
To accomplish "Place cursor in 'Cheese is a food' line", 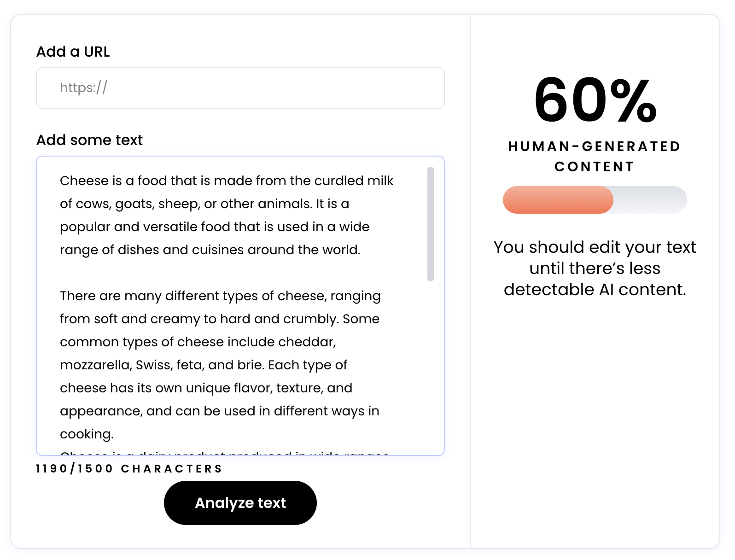I will [226, 181].
